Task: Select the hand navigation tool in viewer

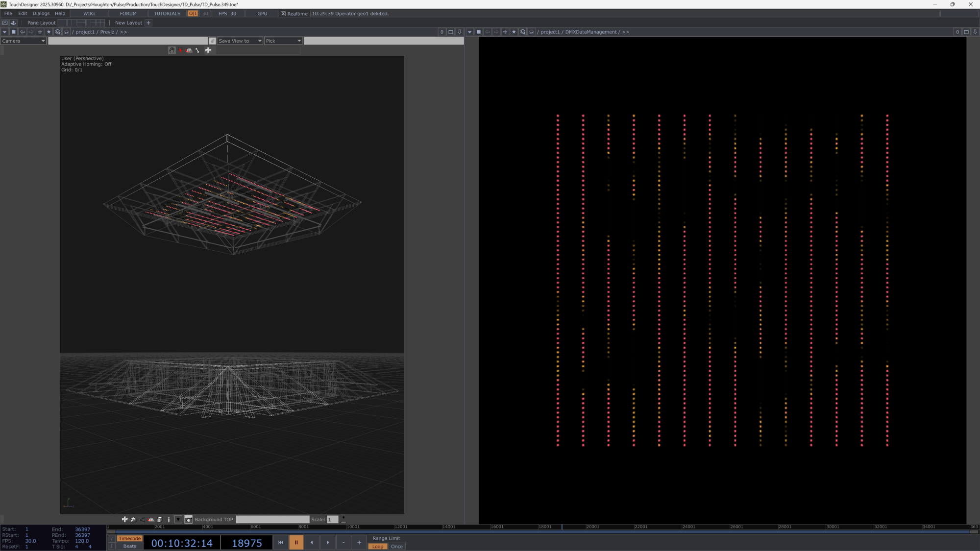Action: (171, 50)
